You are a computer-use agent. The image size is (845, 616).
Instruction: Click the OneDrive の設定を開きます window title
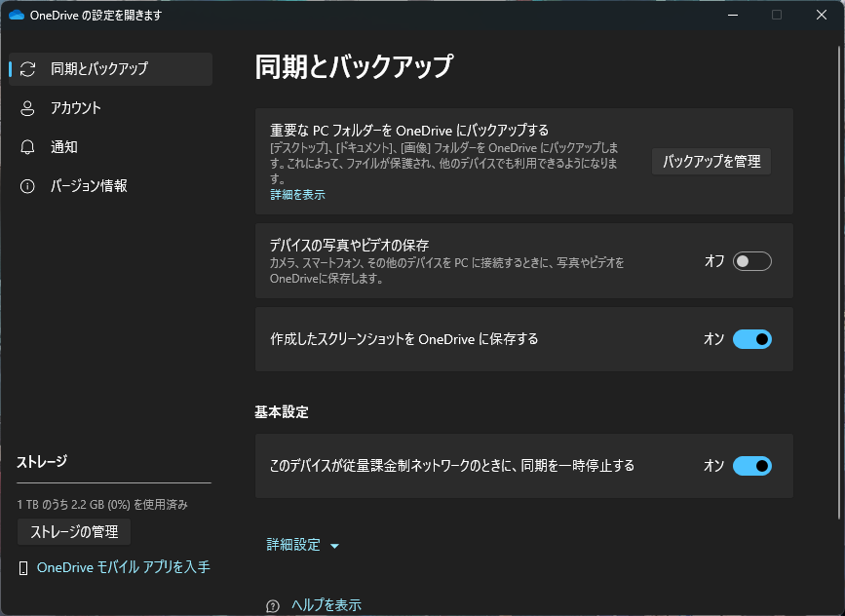point(96,15)
